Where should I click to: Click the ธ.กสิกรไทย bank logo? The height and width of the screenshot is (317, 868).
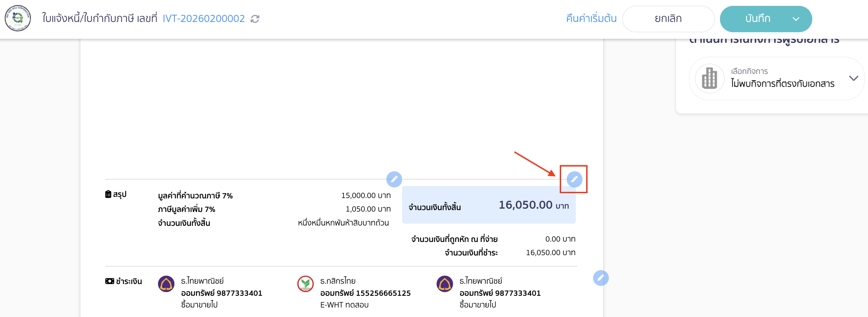pos(305,284)
